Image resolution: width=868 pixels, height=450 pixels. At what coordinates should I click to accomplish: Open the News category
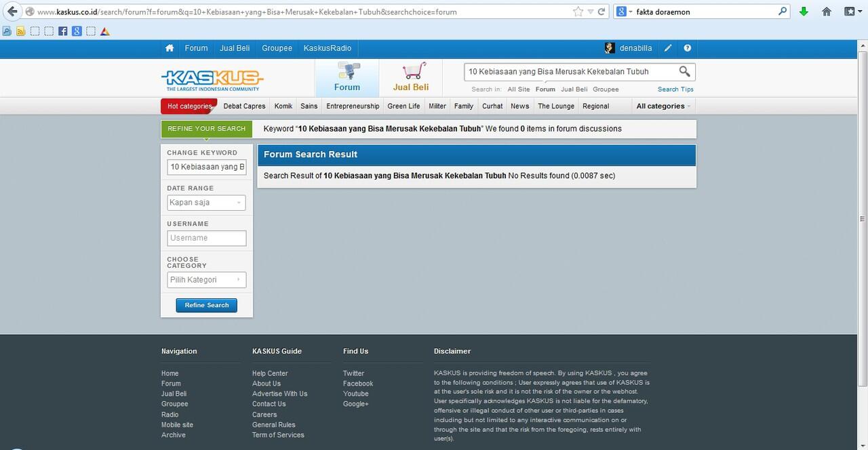(520, 106)
